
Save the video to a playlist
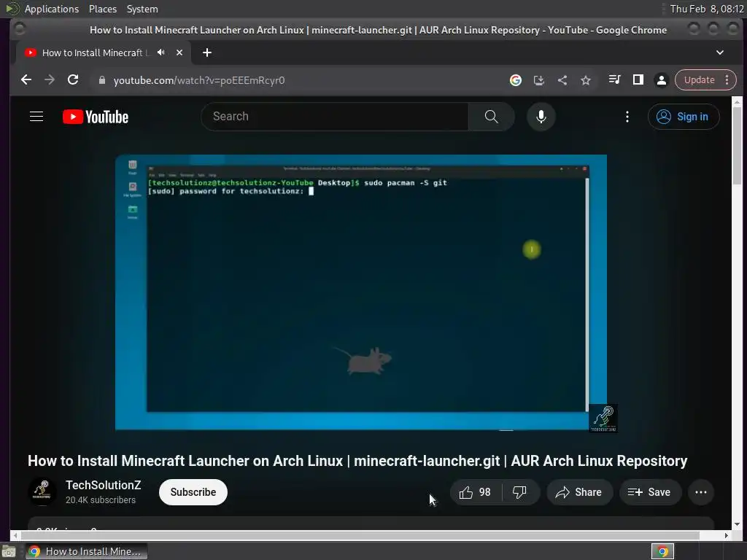pos(650,492)
